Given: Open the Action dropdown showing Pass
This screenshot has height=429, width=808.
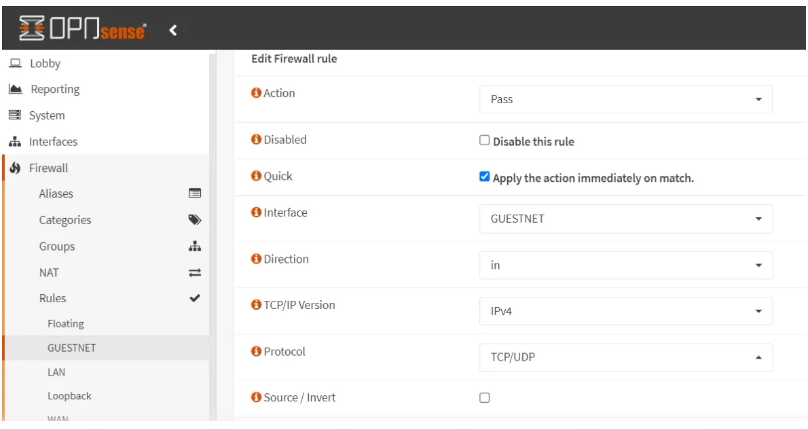Looking at the screenshot, I should point(626,100).
